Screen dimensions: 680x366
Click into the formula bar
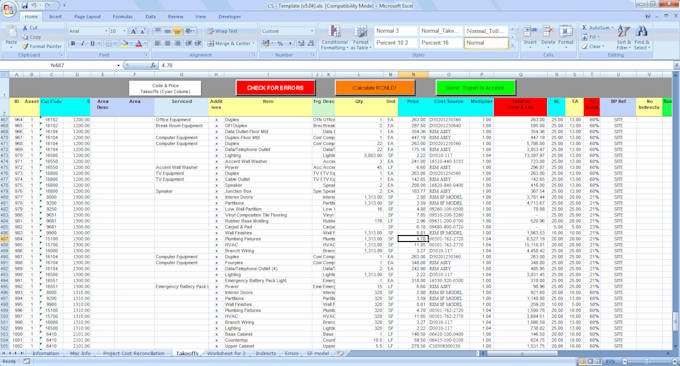[x=415, y=65]
